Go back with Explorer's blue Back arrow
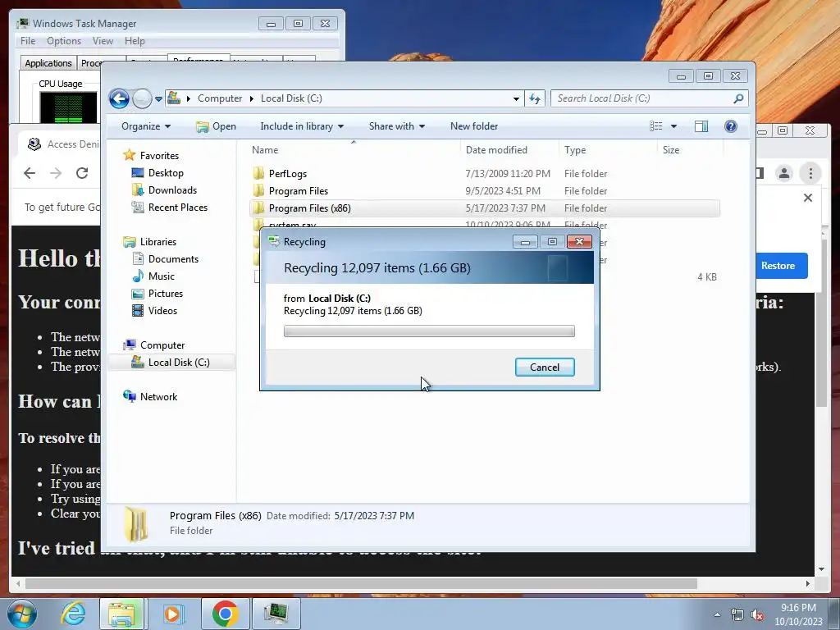Screen dimensions: 840x630 (x=119, y=98)
